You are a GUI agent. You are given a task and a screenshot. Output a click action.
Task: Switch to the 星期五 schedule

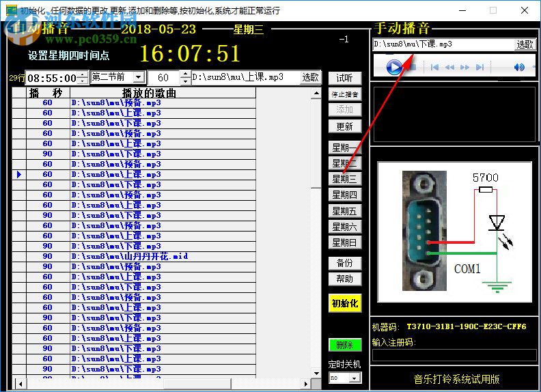coord(345,211)
